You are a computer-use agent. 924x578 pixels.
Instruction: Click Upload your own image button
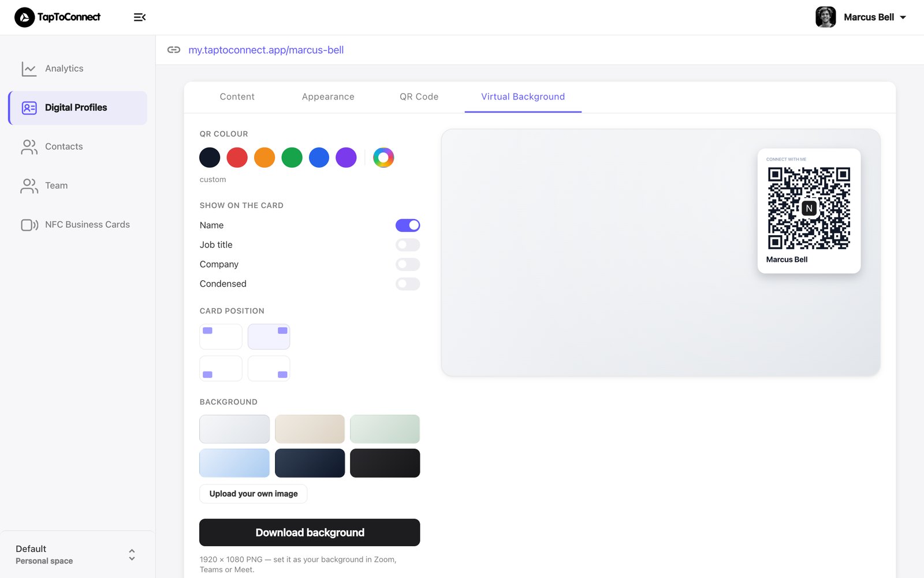pos(254,494)
